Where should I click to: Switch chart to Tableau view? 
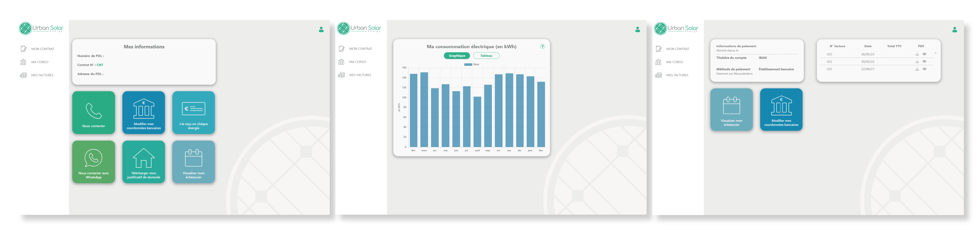[486, 56]
